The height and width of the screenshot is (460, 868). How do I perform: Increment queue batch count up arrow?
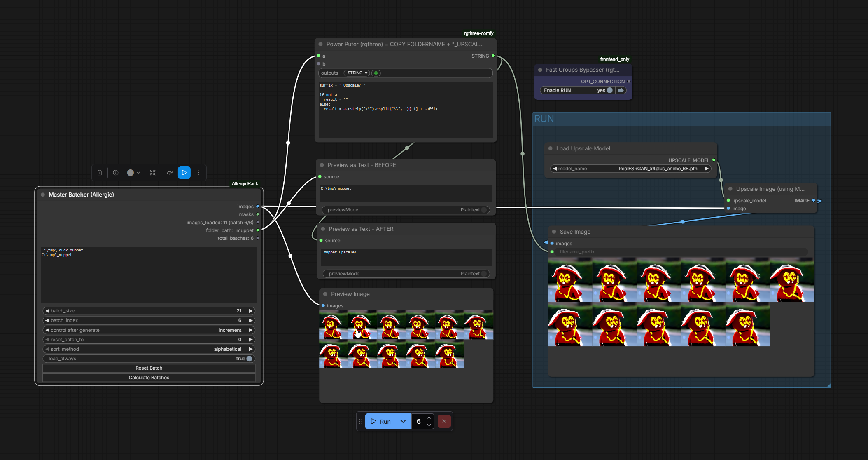click(x=429, y=418)
